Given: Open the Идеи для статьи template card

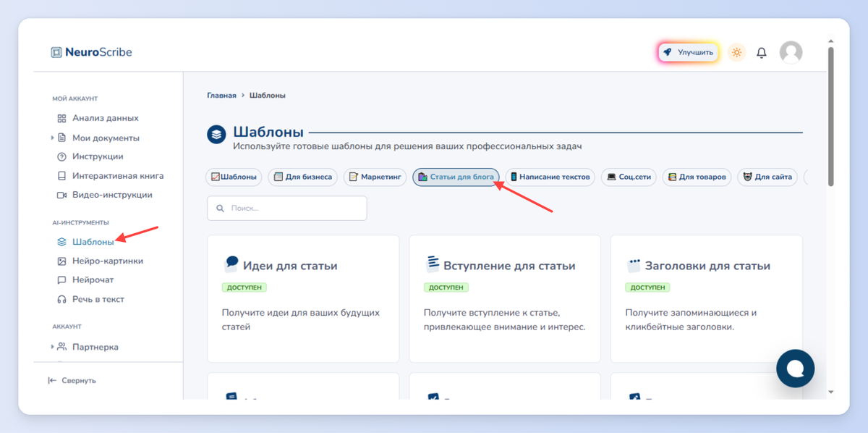Looking at the screenshot, I should coord(303,299).
